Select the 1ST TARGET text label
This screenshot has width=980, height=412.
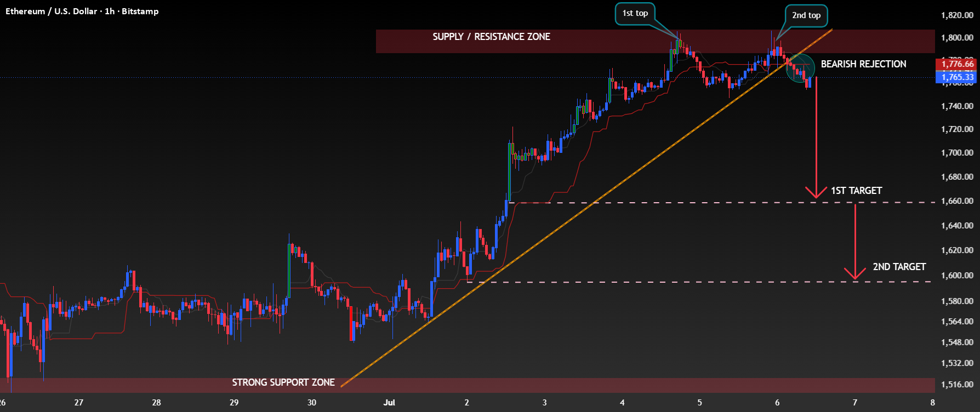point(856,191)
